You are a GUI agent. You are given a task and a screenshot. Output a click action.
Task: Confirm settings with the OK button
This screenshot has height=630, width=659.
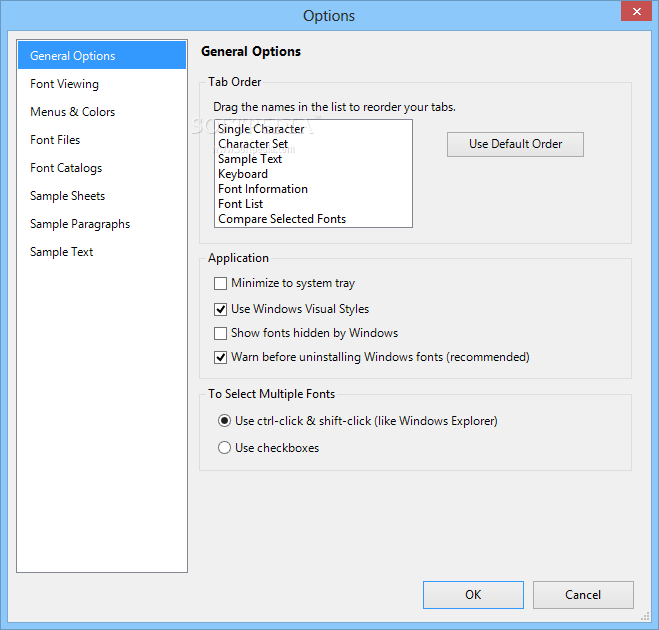pos(473,595)
